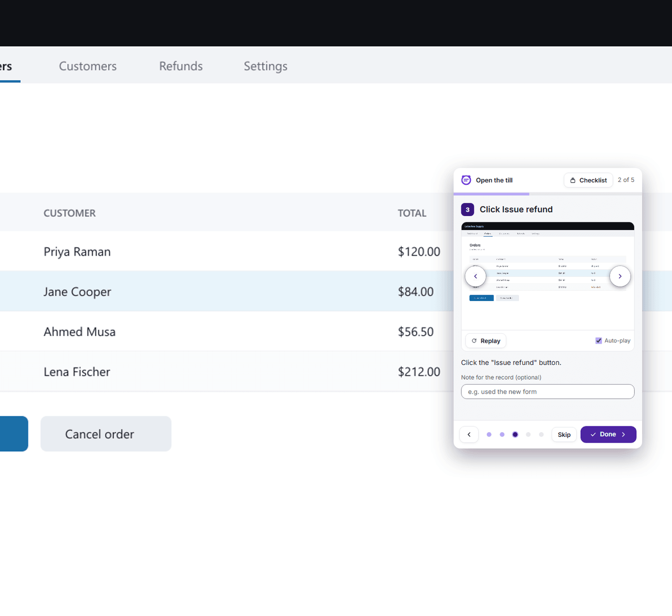This screenshot has width=672, height=616.
Task: Select the Lena Fischer order row
Action: pos(227,372)
